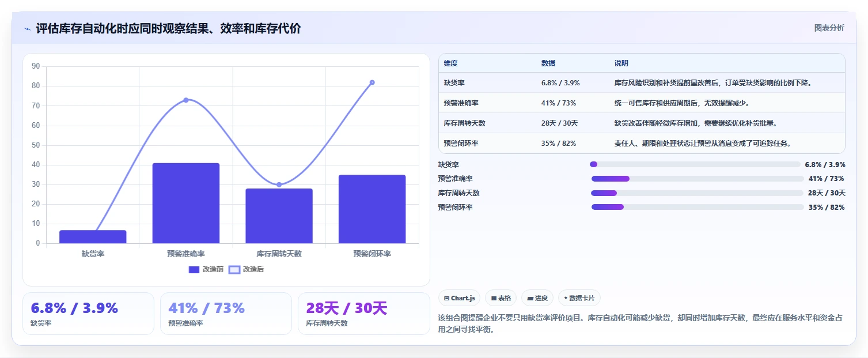The width and height of the screenshot is (868, 358).
Task: Click the 35% / 82% progress value
Action: click(x=827, y=208)
